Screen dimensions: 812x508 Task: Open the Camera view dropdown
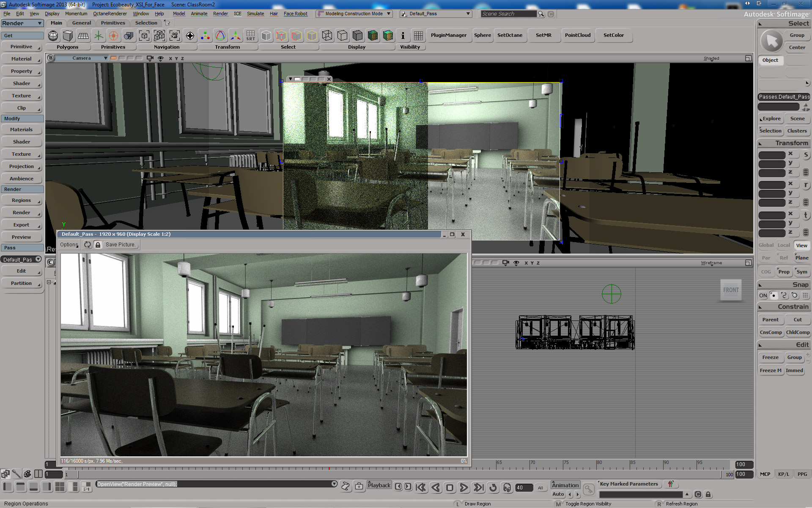(105, 58)
